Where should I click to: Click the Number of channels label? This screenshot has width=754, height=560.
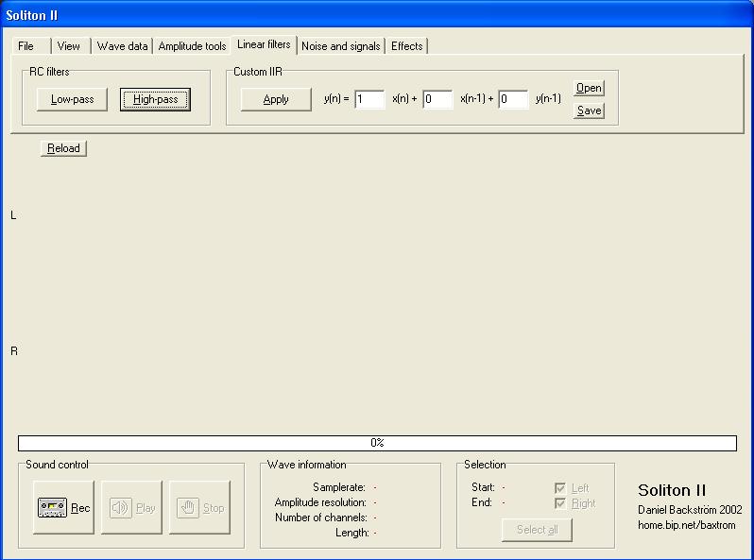coord(321,518)
